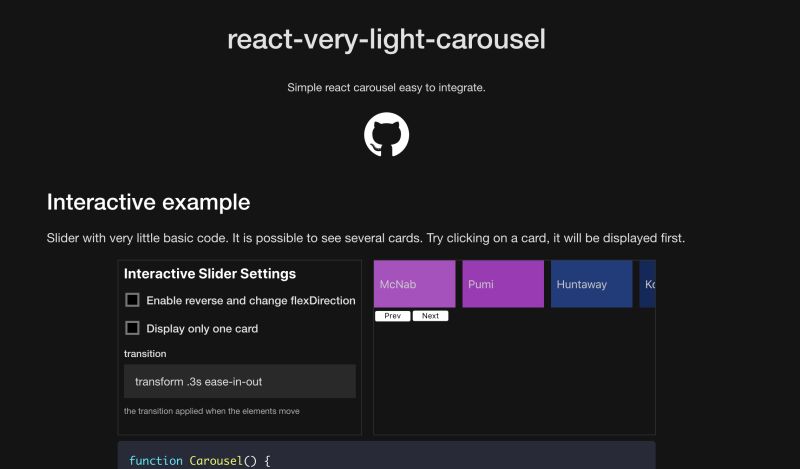
Task: Click the Interactive Slider Settings heading
Action: coord(210,274)
